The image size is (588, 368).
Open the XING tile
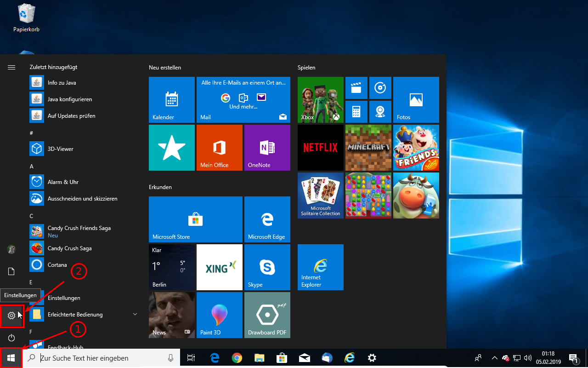[219, 267]
